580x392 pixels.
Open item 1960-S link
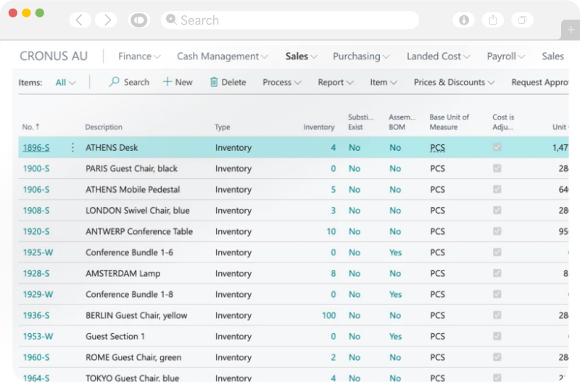click(x=36, y=358)
